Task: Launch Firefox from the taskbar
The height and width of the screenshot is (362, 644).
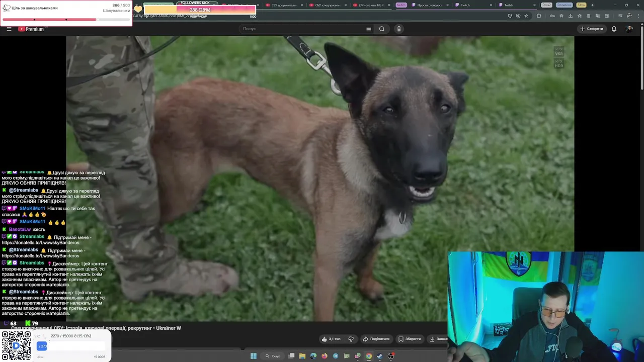Action: pos(325,356)
